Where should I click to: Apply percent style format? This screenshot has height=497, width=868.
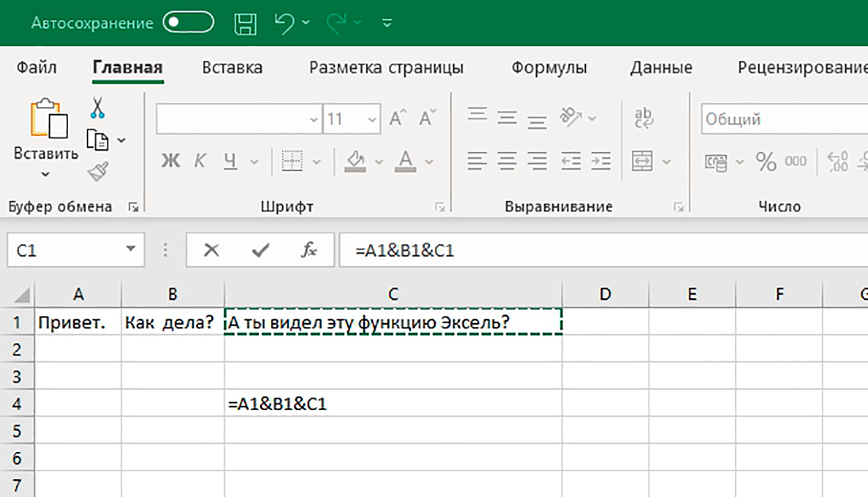click(x=766, y=163)
